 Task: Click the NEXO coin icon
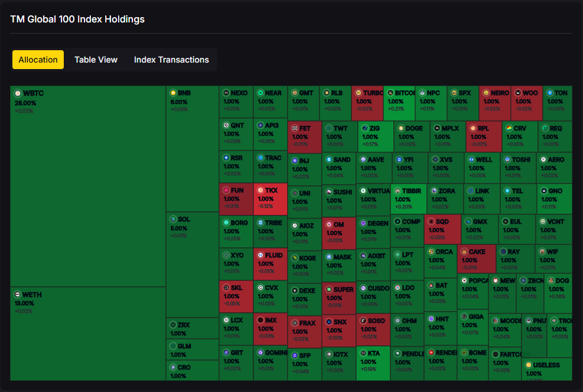pos(226,93)
